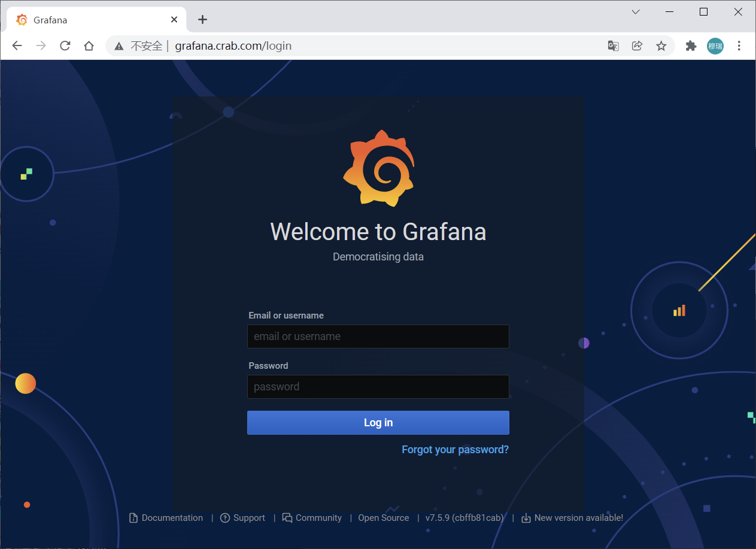Focus the email or username field
The image size is (756, 549).
[378, 336]
